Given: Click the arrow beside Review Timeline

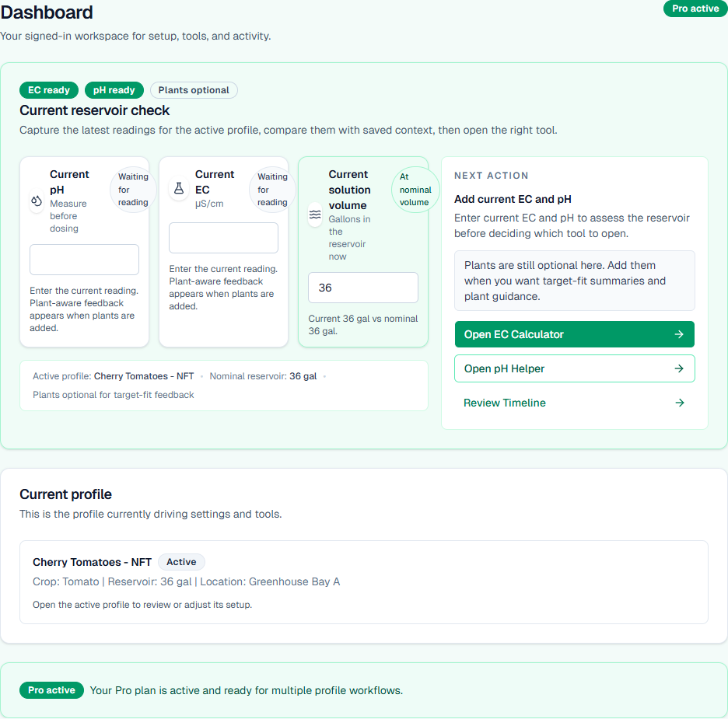Looking at the screenshot, I should point(679,403).
